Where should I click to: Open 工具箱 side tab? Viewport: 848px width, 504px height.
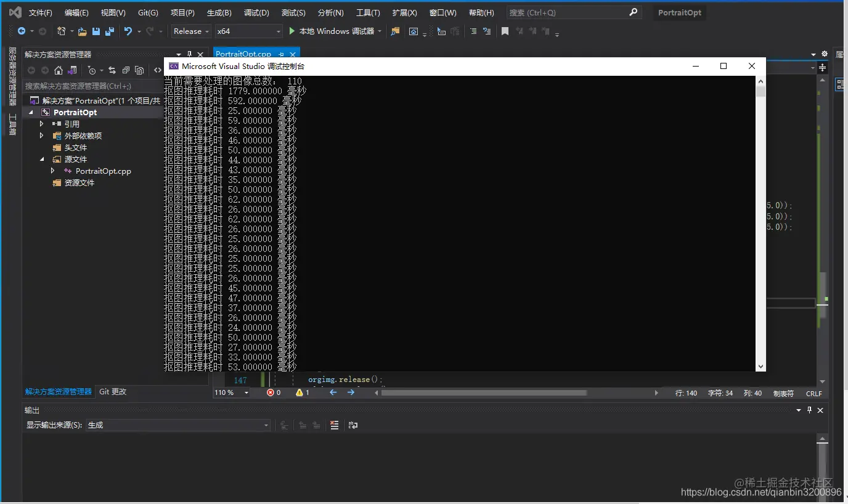(x=12, y=124)
